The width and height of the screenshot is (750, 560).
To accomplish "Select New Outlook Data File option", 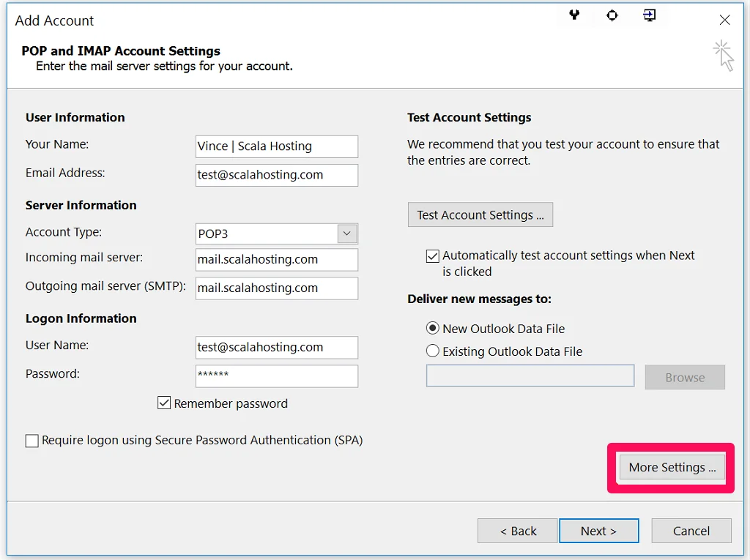I will point(432,328).
